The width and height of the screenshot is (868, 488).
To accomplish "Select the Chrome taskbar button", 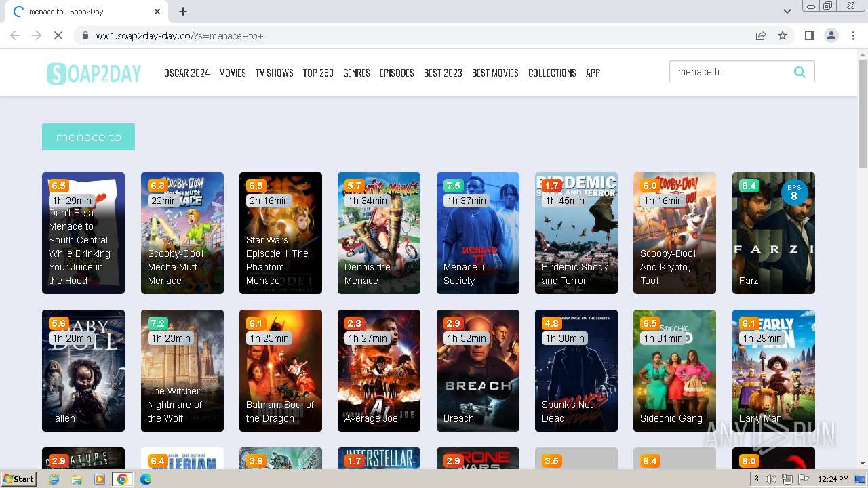I will pos(122,479).
